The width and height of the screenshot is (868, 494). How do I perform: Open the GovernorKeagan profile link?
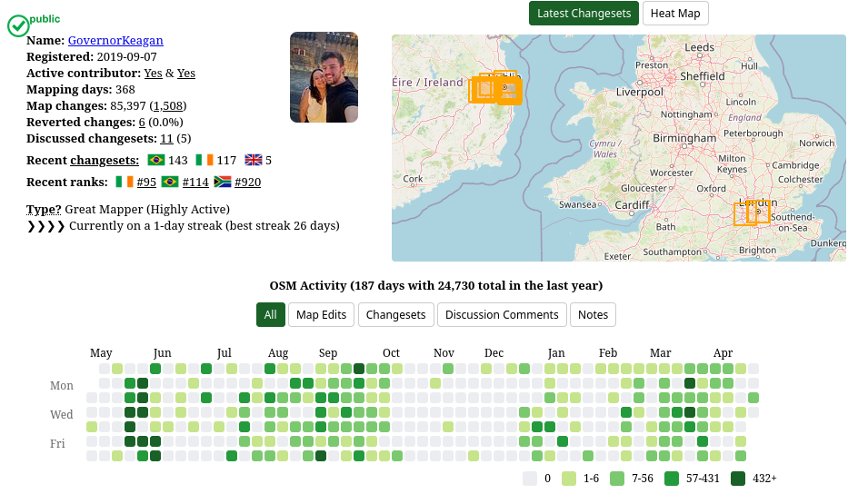[x=115, y=40]
